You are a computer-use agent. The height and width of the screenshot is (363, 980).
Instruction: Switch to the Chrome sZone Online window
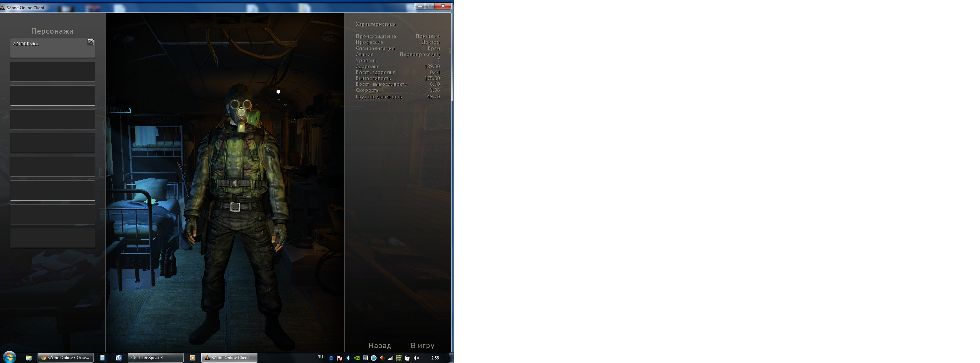pos(66,358)
